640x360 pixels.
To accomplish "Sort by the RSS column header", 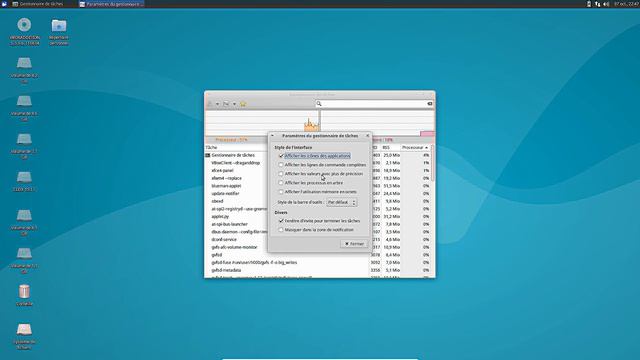I will click(391, 147).
